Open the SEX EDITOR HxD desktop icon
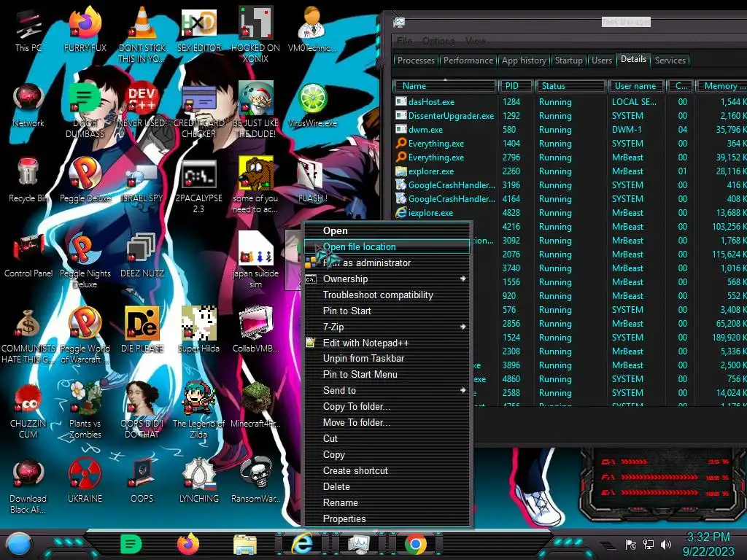Screen dimensions: 747x560 pyautogui.click(x=198, y=29)
